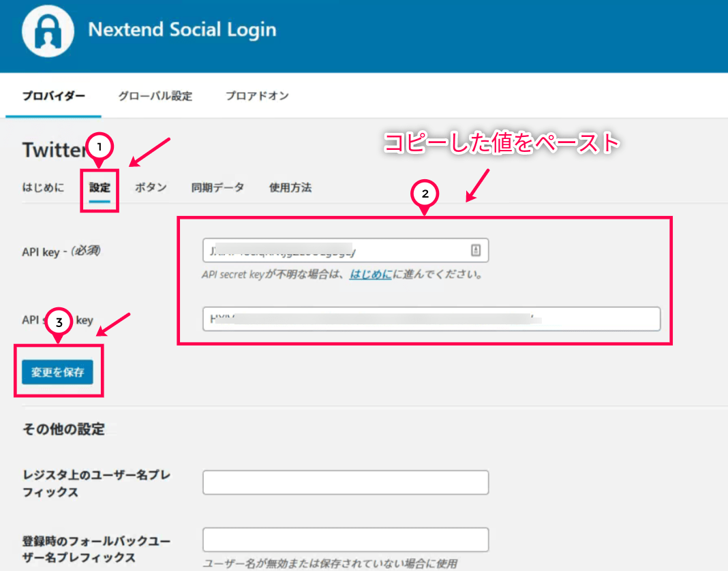Click the 変更を保存 button

pyautogui.click(x=57, y=372)
